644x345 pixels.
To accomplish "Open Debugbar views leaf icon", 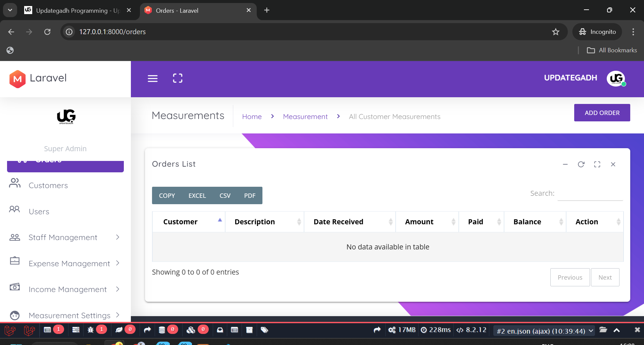I will tap(119, 330).
